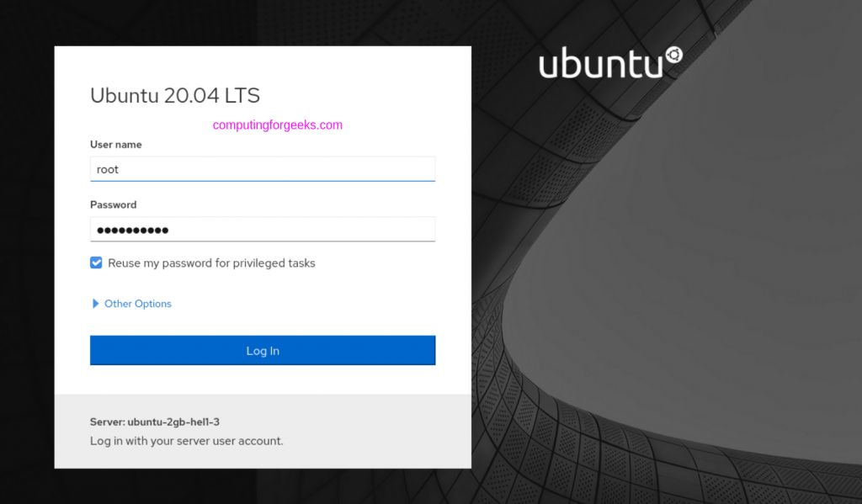The width and height of the screenshot is (862, 504).
Task: Select the masked password dots
Action: (130, 229)
